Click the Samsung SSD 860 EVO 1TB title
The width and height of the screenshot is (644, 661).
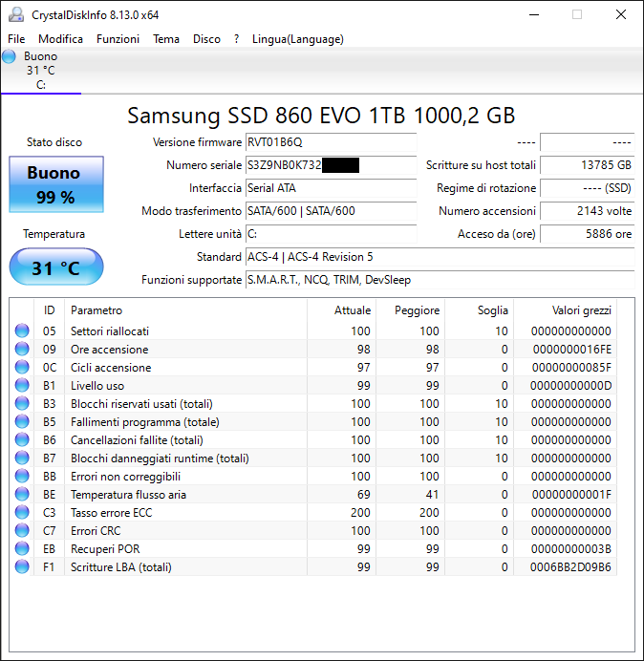pyautogui.click(x=321, y=115)
